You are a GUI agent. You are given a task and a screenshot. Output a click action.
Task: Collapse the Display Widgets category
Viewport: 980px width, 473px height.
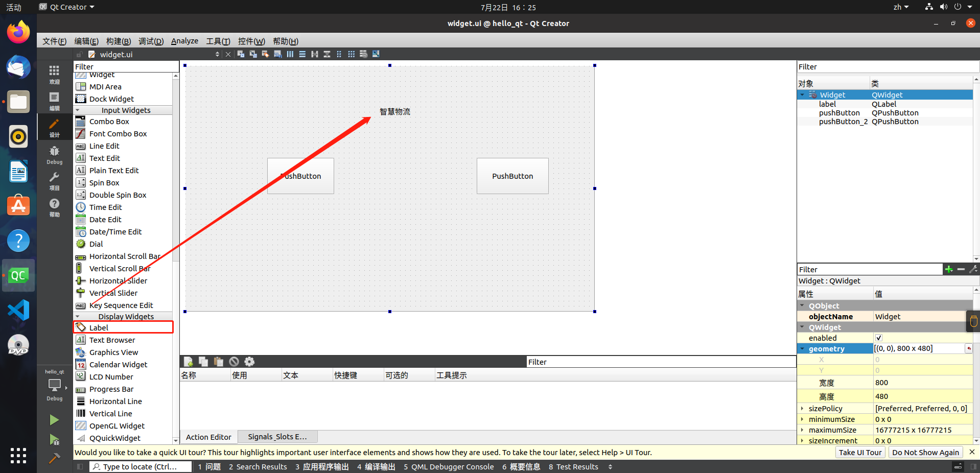pos(78,317)
